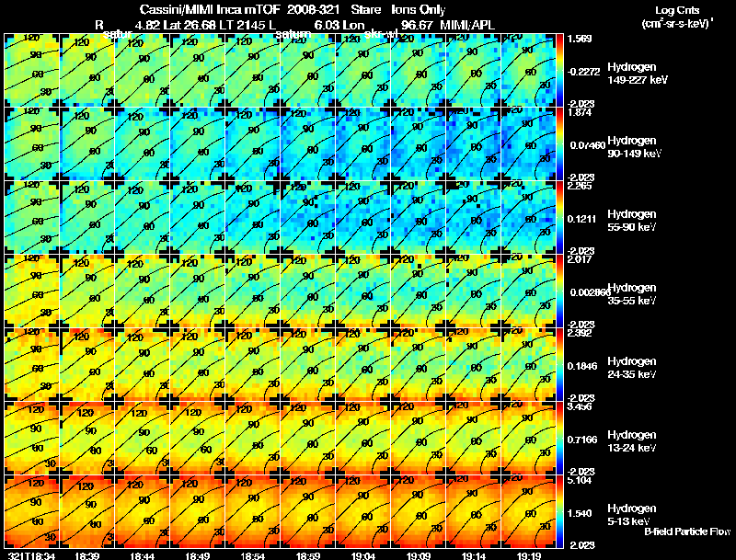Click the color bar for Hydrogen 149-227 keV
This screenshot has width=736, height=560.
click(560, 71)
